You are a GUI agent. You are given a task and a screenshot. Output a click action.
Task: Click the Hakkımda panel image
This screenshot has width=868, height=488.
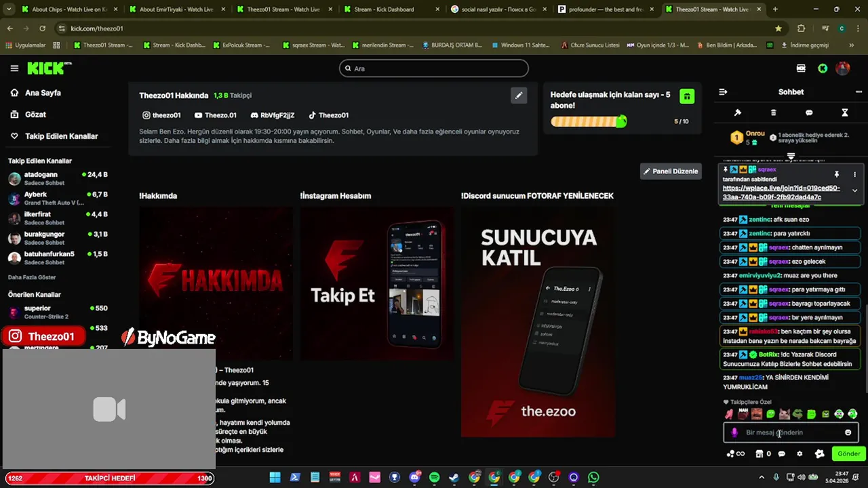[216, 283]
